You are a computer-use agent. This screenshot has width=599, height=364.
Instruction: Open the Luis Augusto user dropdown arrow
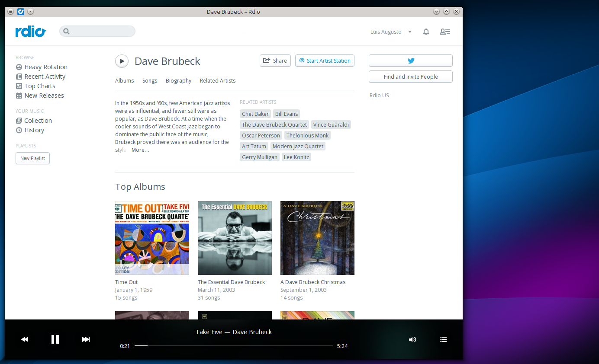[x=410, y=32]
